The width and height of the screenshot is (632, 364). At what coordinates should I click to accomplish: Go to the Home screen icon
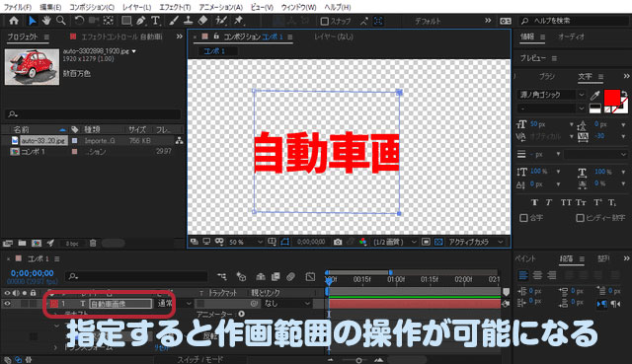point(14,21)
